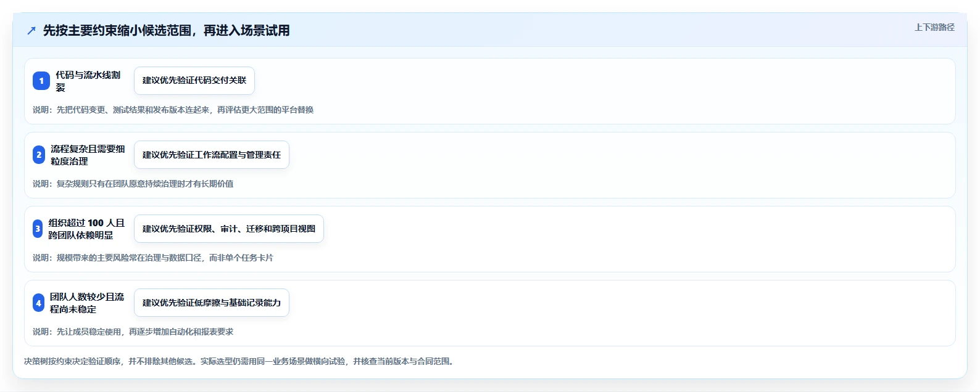
Task: Select step badge number 1
Action: [x=41, y=81]
